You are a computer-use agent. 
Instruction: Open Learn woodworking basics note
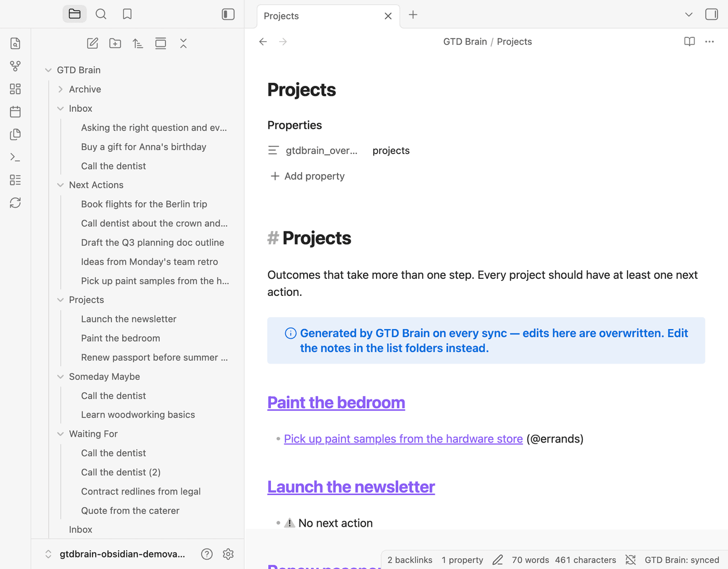tap(138, 415)
